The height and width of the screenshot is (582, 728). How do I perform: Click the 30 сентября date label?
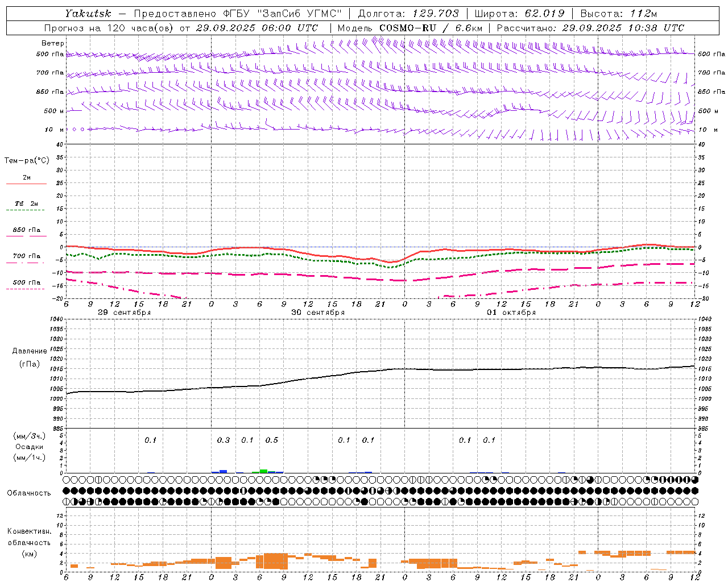318,313
